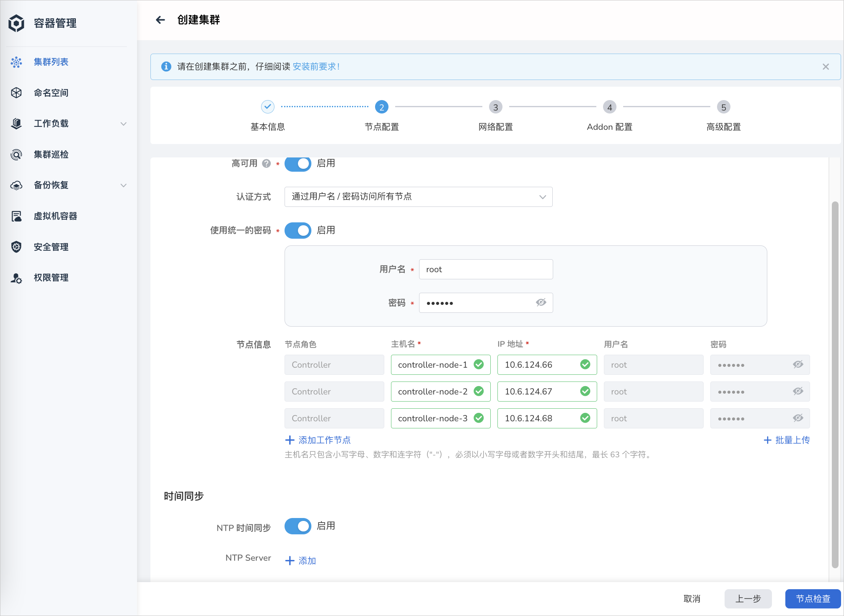Open 集群巡检 in the sidebar

[51, 155]
